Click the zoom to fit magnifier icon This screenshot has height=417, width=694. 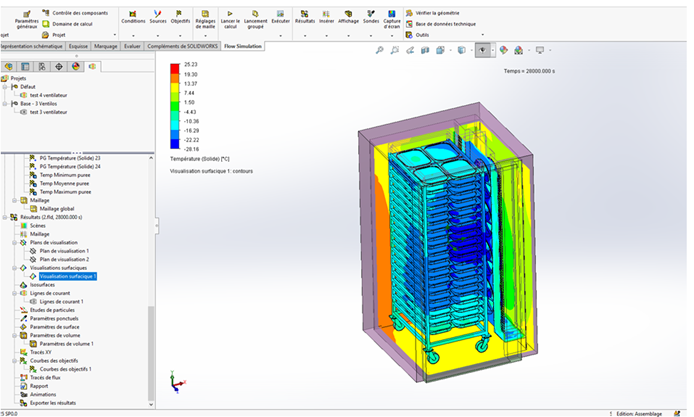(379, 50)
